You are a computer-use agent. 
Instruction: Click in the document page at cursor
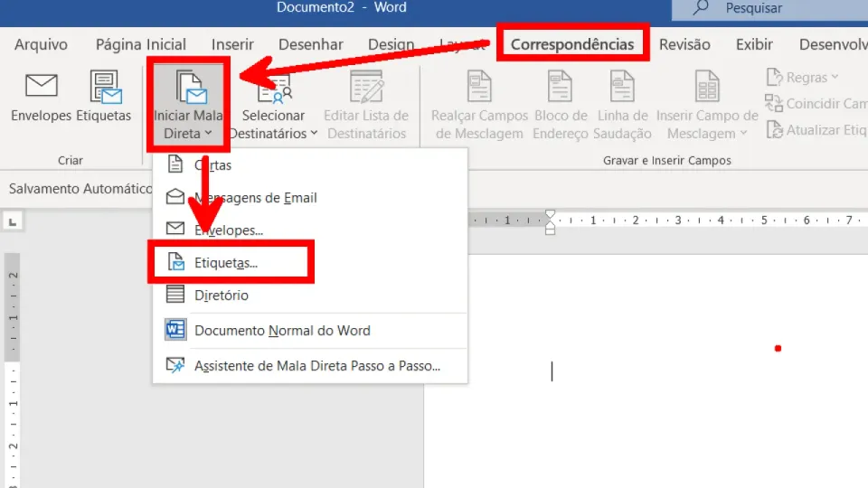coord(552,371)
